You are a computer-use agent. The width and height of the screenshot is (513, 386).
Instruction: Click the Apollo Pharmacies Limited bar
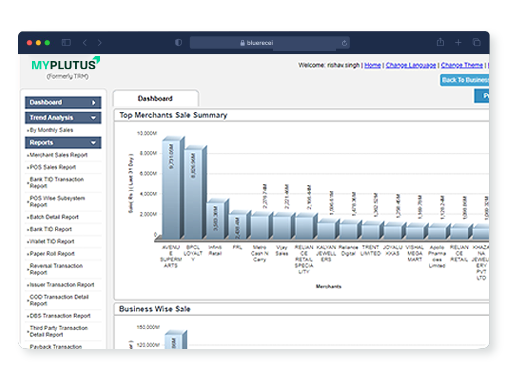pos(438,232)
